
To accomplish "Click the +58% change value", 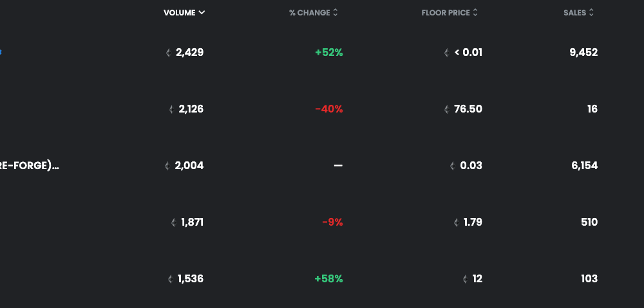I will click(x=328, y=279).
